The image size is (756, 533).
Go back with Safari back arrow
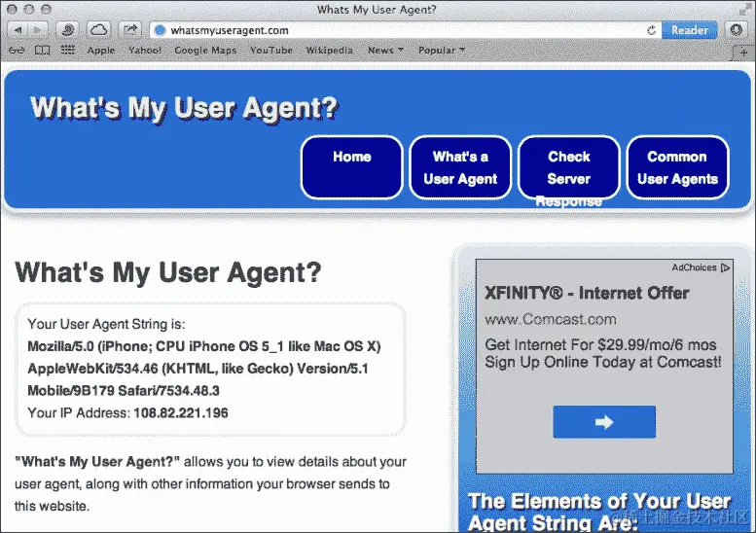(18, 30)
